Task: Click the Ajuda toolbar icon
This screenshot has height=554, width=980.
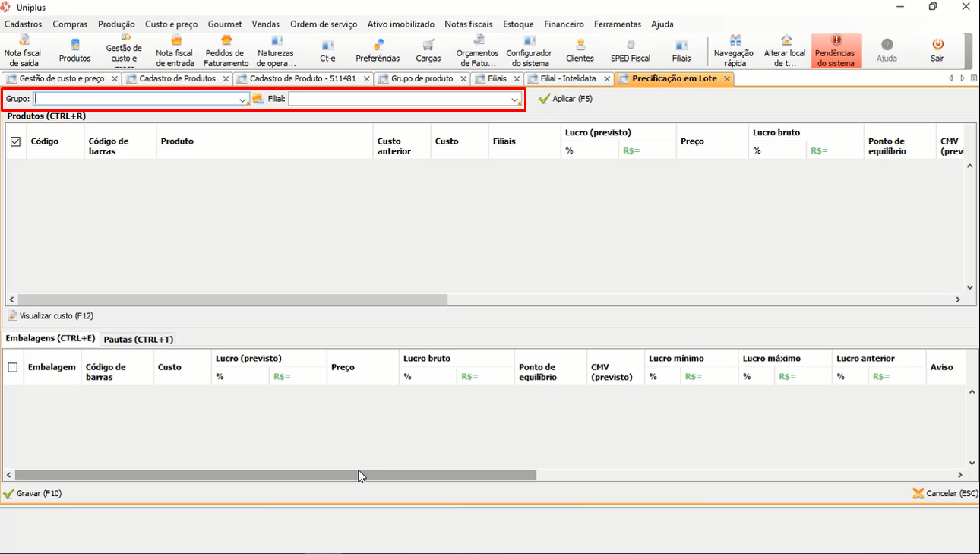Action: (887, 51)
